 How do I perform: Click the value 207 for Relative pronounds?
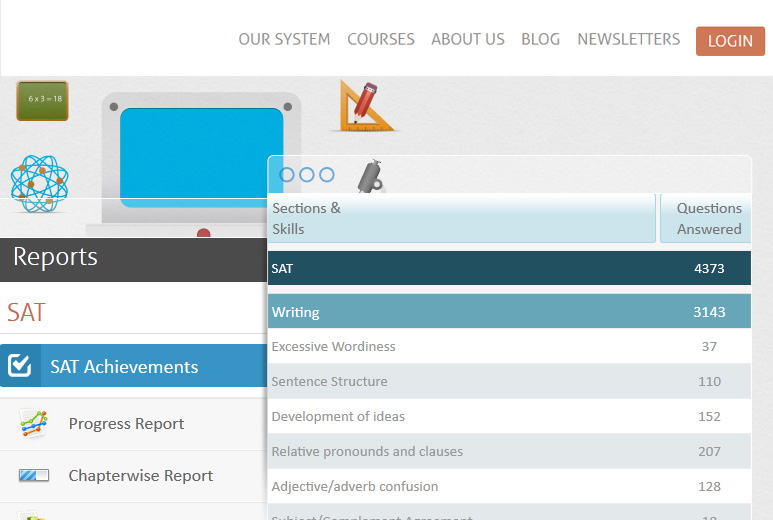tap(709, 451)
